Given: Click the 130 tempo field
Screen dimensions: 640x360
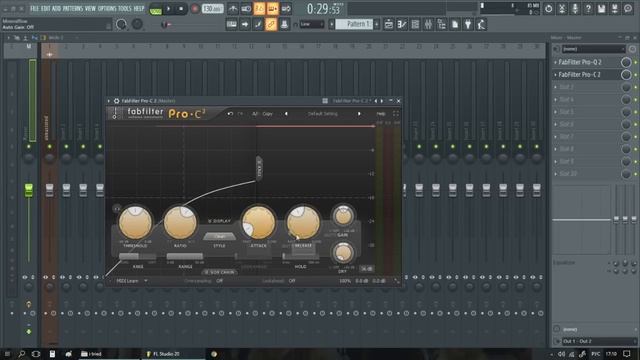Looking at the screenshot, I should point(212,9).
